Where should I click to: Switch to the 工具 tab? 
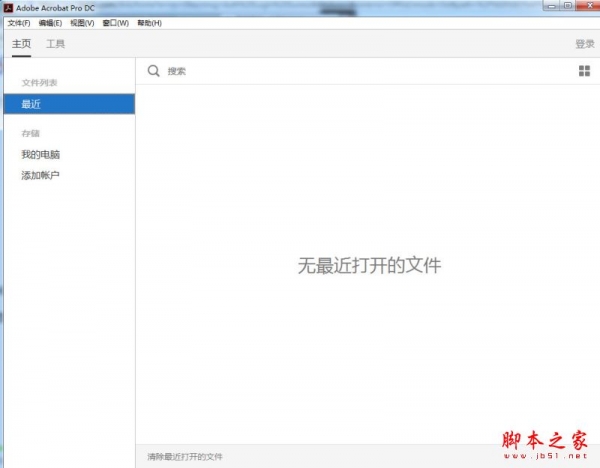[x=55, y=44]
